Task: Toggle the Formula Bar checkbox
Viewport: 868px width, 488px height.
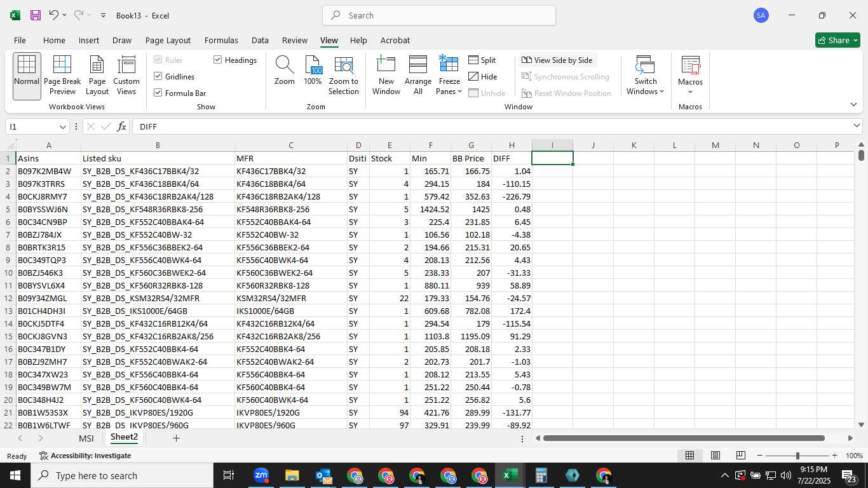Action: click(x=158, y=93)
